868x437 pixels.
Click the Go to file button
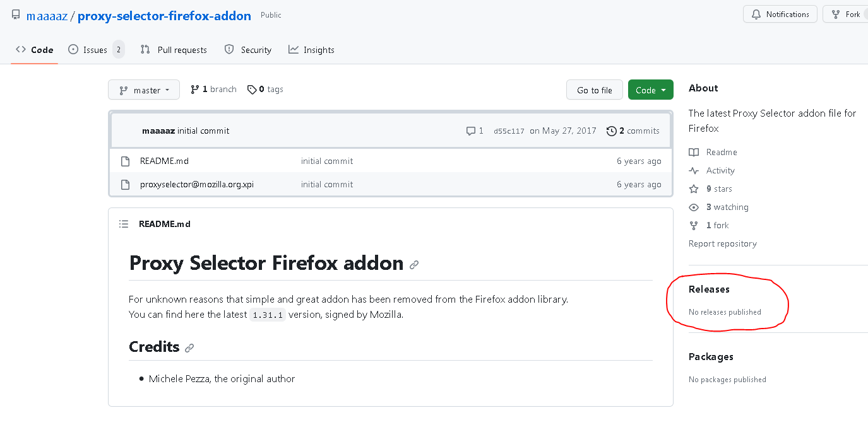(x=595, y=90)
